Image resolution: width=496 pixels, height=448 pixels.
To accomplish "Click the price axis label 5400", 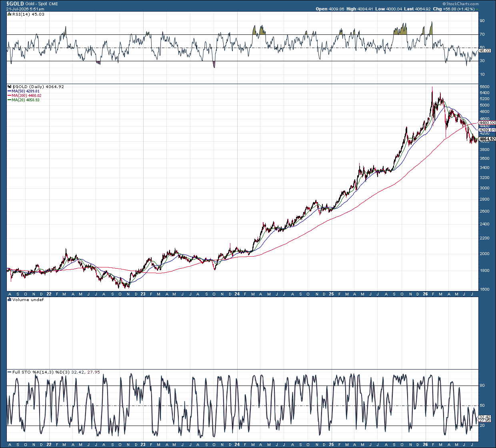I will (484, 93).
